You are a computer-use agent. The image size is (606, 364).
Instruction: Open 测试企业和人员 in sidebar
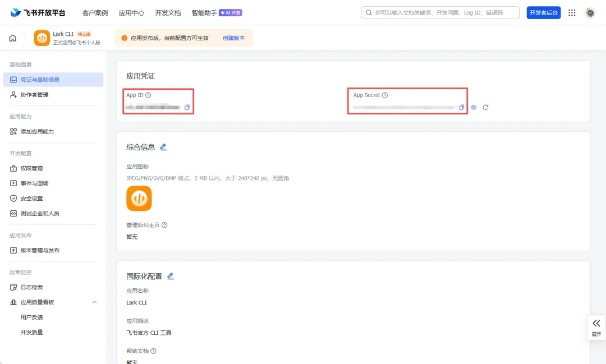(53, 213)
